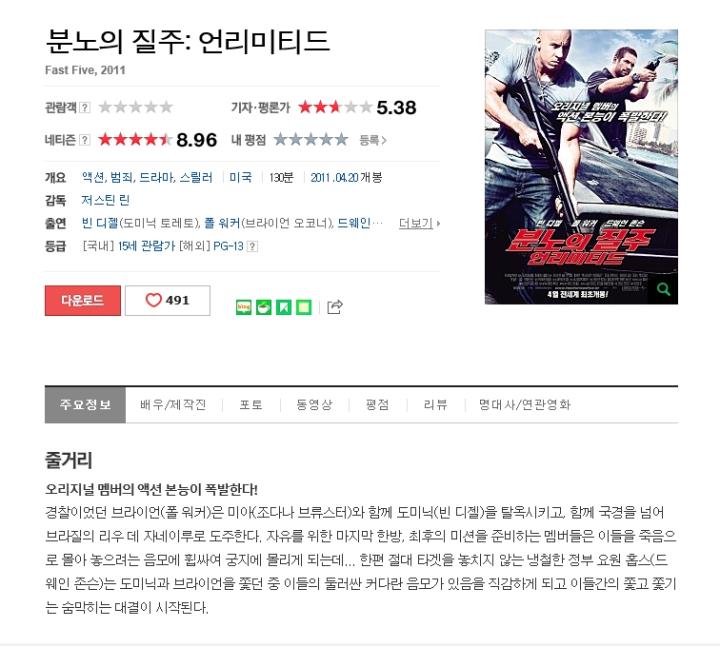720x647 pixels.
Task: Open the 명대사/연관영화 tab
Action: [x=525, y=405]
